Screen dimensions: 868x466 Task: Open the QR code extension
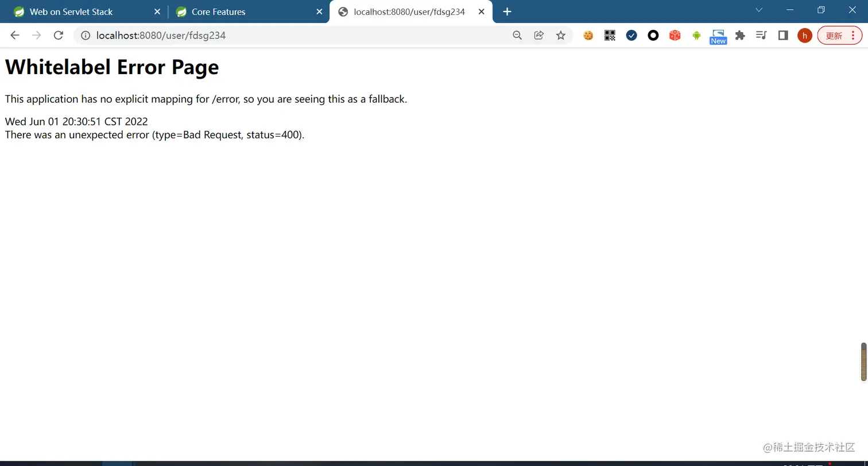(610, 36)
